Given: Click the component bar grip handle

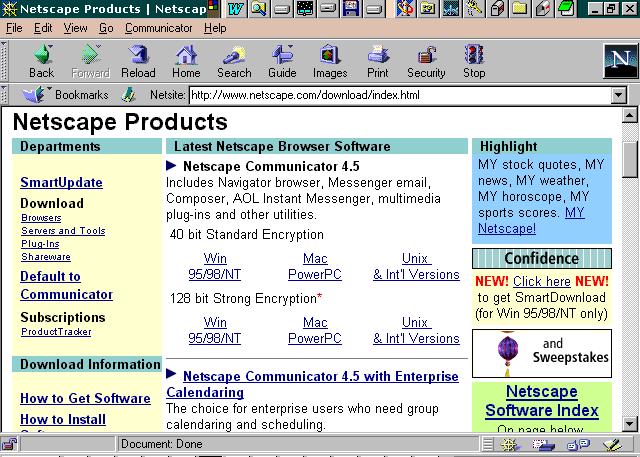Looking at the screenshot, I should [487, 444].
